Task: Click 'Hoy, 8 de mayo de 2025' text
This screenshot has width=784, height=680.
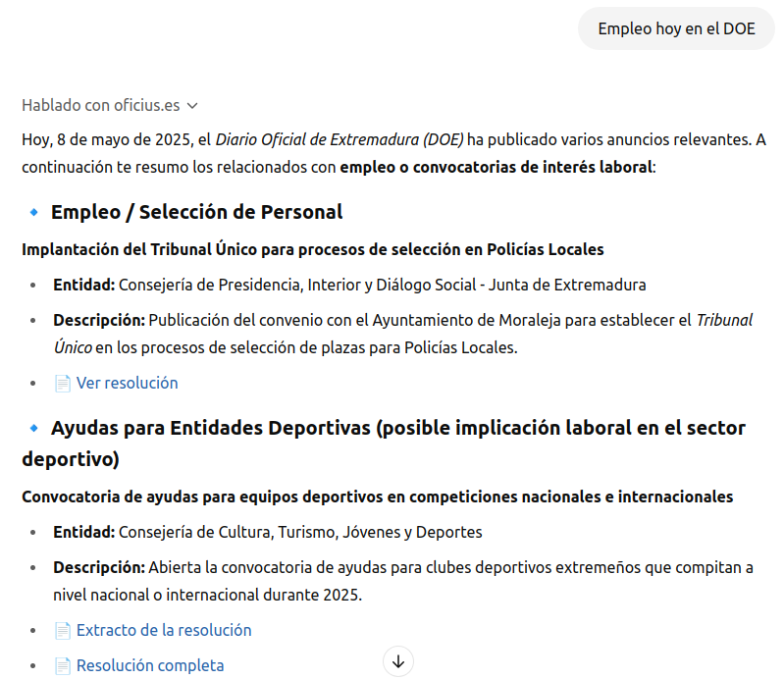Action: coord(107,139)
